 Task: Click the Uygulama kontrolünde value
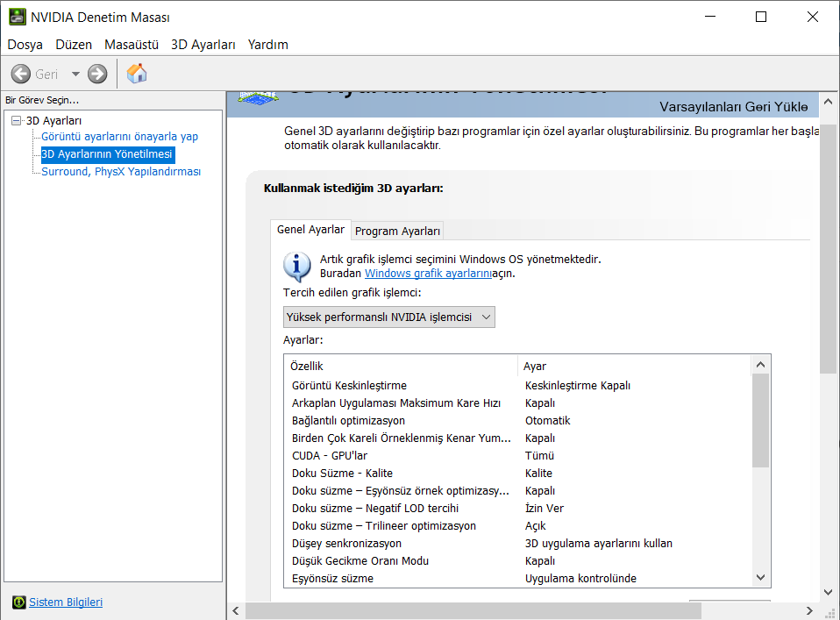(x=580, y=579)
